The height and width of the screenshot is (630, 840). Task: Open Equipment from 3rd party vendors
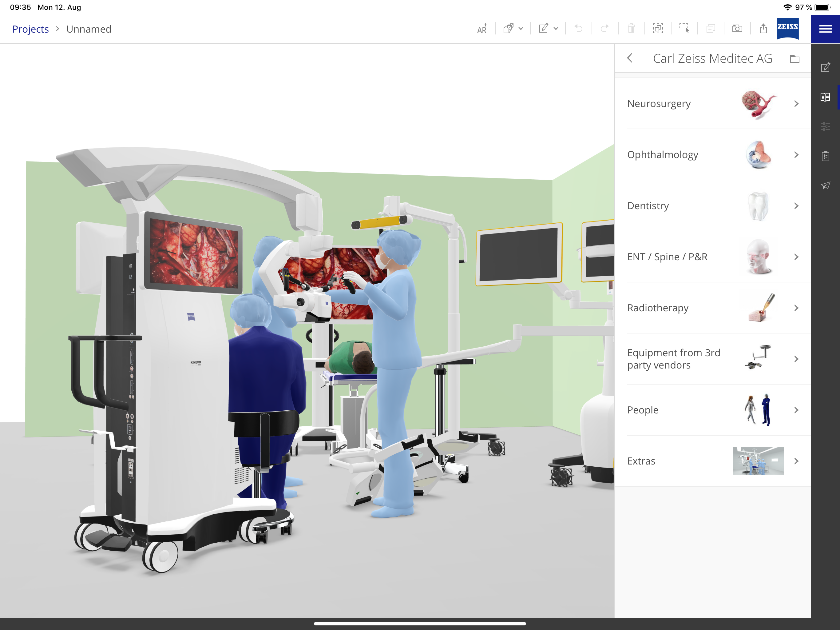pyautogui.click(x=713, y=359)
